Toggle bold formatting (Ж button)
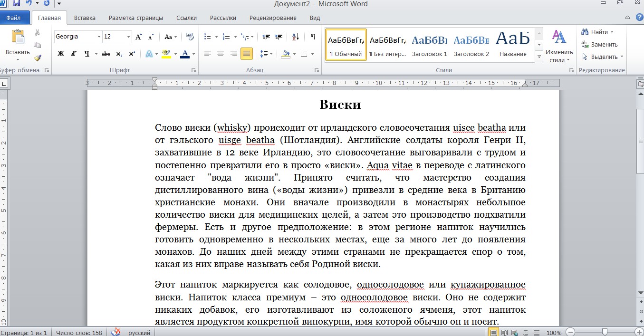 coord(61,54)
